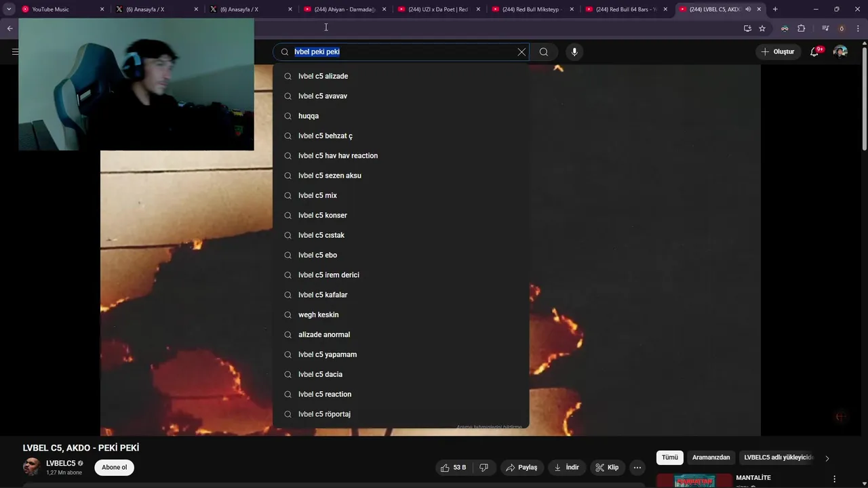Viewport: 868px width, 488px height.
Task: Click the 'Abone ol' subscribe button
Action: pos(114,468)
